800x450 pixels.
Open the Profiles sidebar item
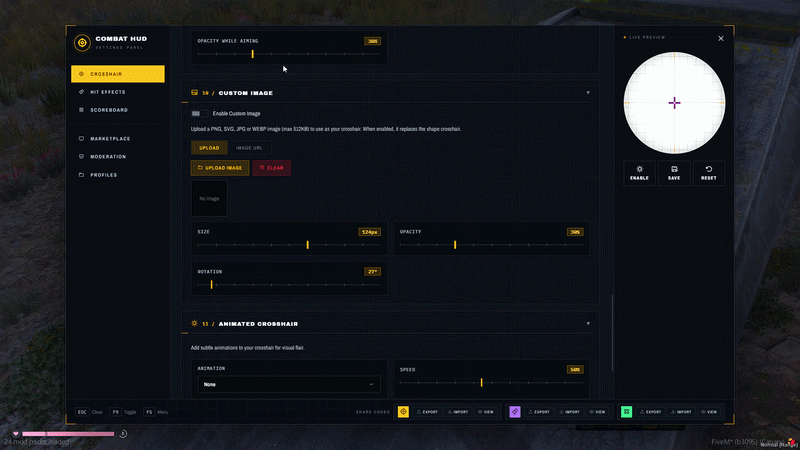(118, 175)
